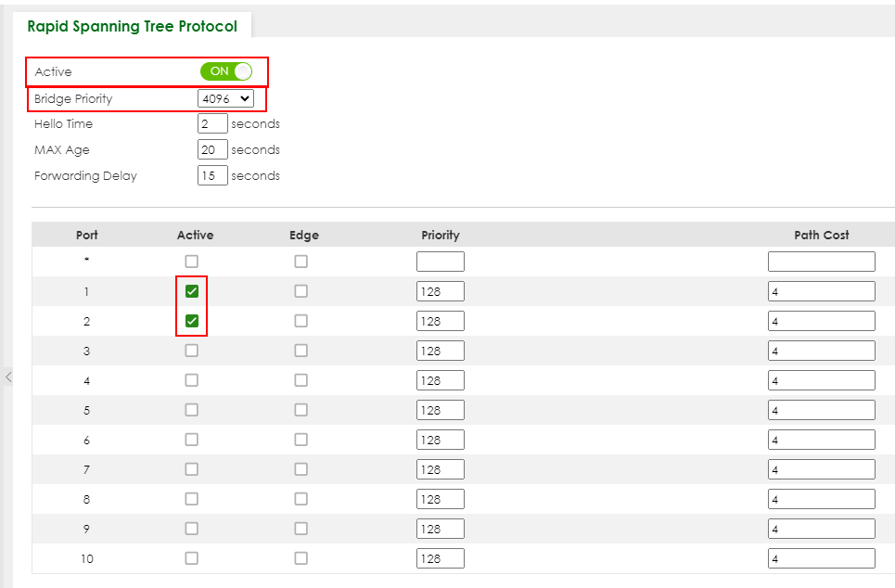Focus the Forwarding Delay field
This screenshot has width=895, height=588.
click(212, 176)
